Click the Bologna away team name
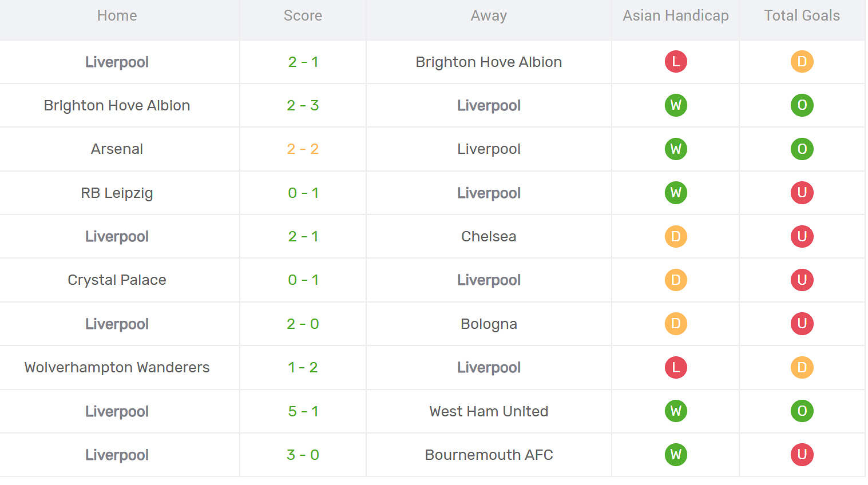 (489, 324)
